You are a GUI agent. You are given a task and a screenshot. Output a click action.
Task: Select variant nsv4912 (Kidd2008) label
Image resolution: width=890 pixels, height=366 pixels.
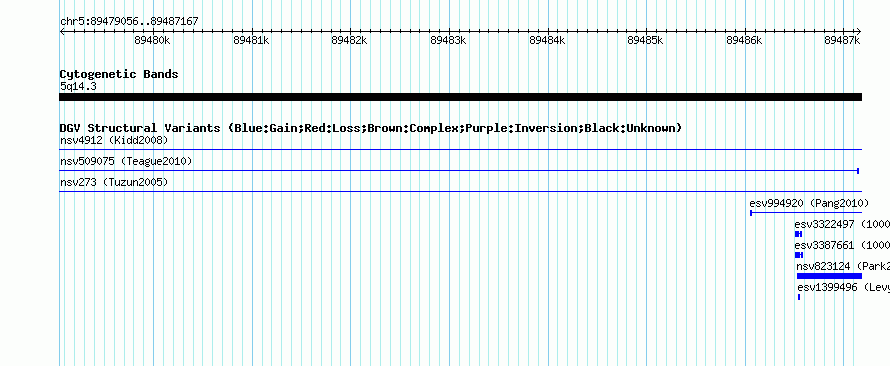point(114,140)
